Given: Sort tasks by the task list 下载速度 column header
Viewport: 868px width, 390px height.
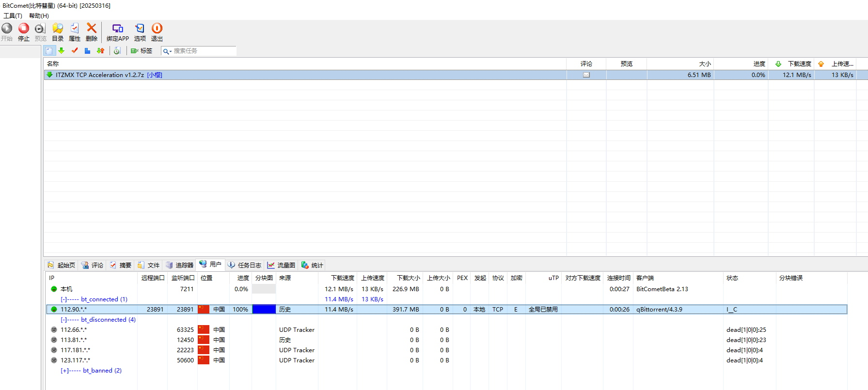Looking at the screenshot, I should pos(791,63).
